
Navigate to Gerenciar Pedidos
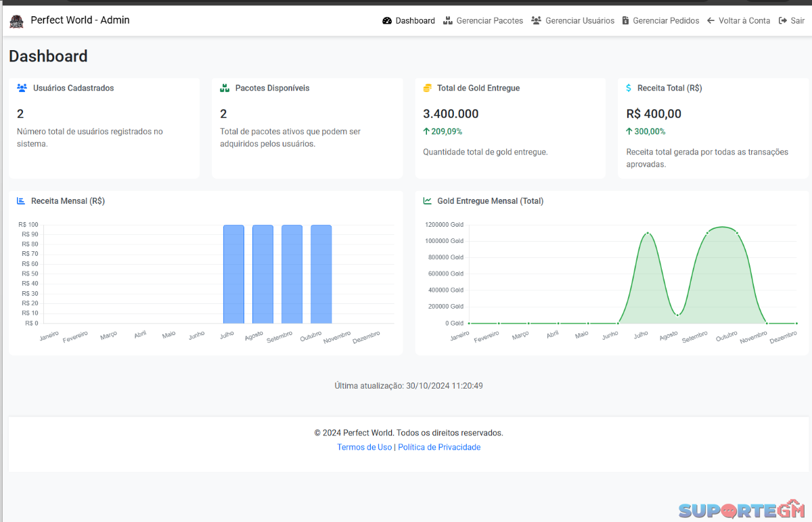661,21
